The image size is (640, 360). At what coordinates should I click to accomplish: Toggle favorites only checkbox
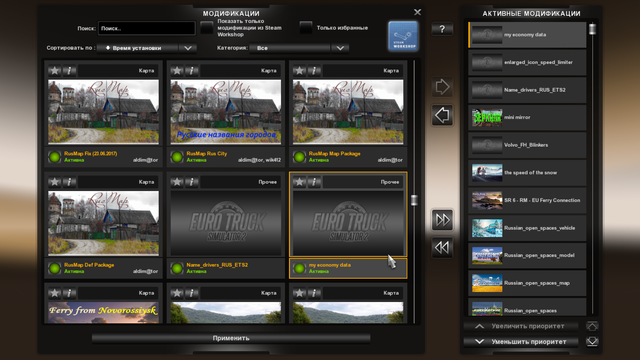[306, 28]
